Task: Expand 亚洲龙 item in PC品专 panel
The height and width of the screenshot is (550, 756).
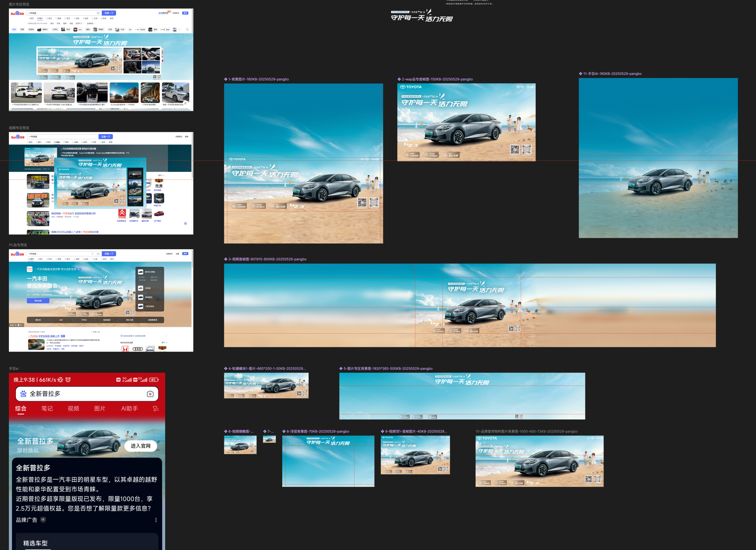Action: 161,288
